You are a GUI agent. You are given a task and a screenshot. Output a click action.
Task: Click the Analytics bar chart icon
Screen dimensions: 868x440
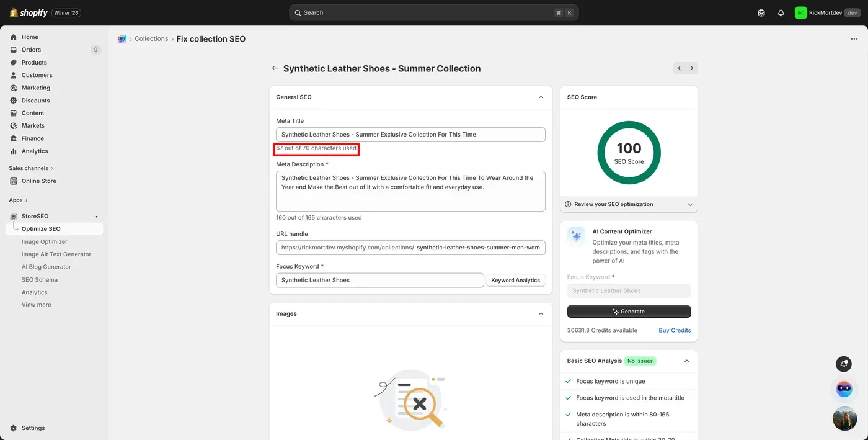coord(14,151)
